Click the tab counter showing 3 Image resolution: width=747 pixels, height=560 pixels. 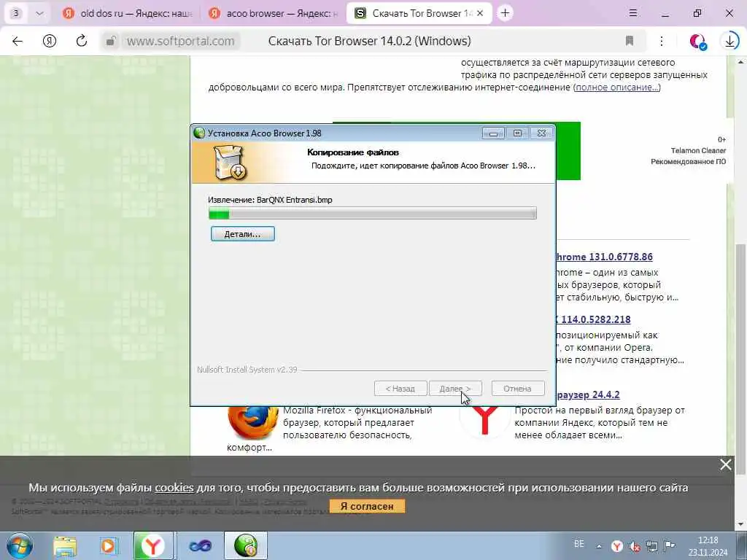pyautogui.click(x=16, y=13)
